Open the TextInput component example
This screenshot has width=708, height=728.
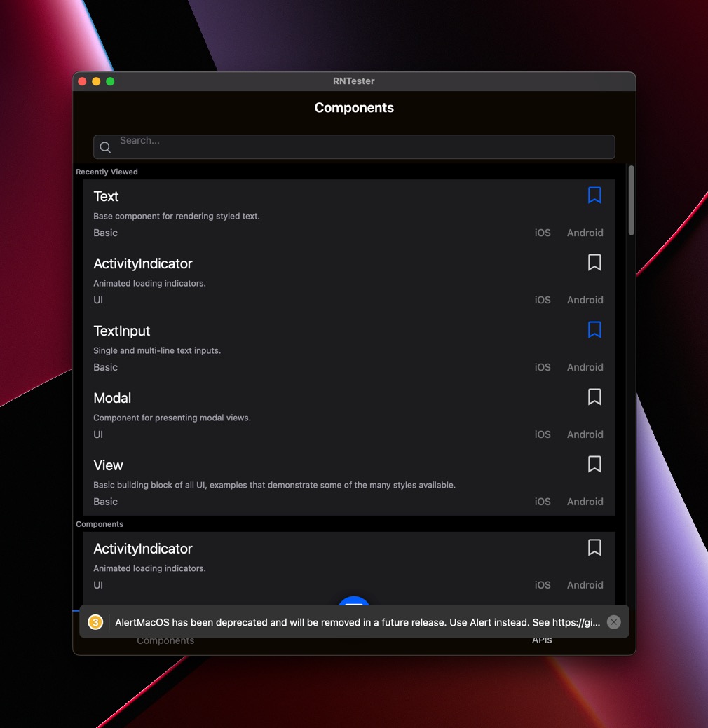(x=349, y=348)
